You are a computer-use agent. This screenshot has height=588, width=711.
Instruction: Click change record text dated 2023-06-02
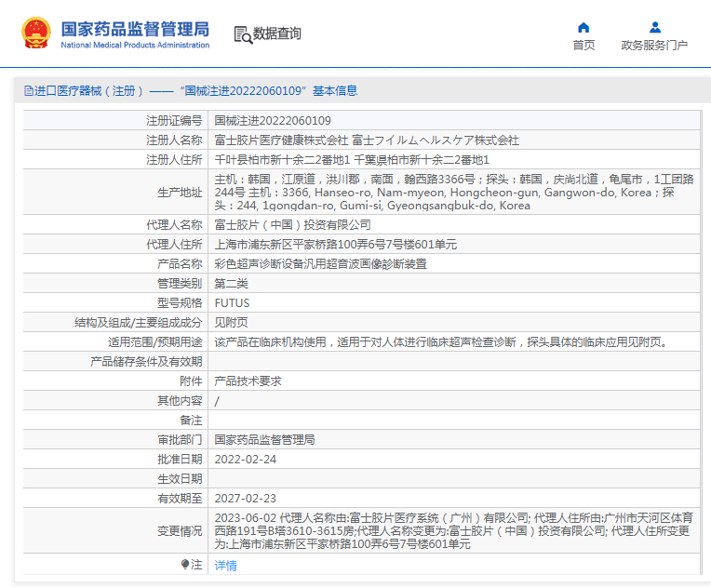(x=453, y=530)
